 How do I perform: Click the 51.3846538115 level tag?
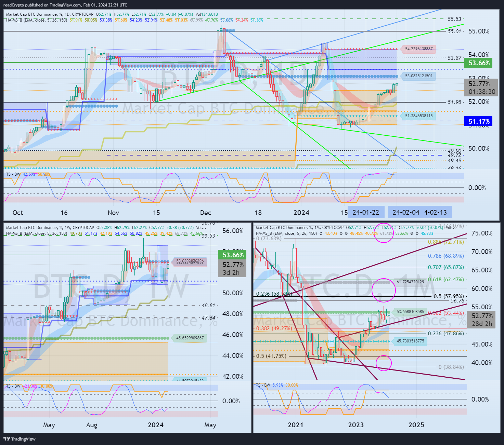(x=418, y=116)
